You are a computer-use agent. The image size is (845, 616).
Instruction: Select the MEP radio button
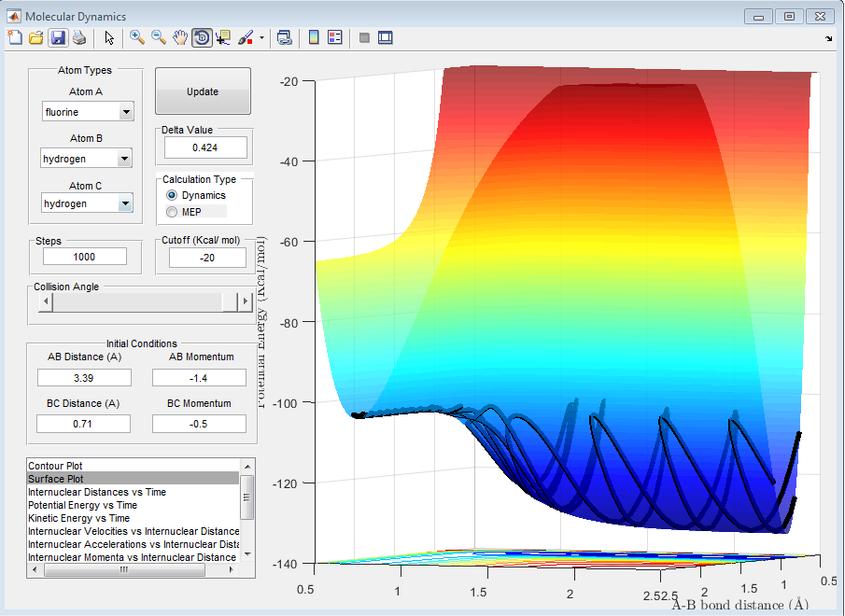click(x=172, y=212)
